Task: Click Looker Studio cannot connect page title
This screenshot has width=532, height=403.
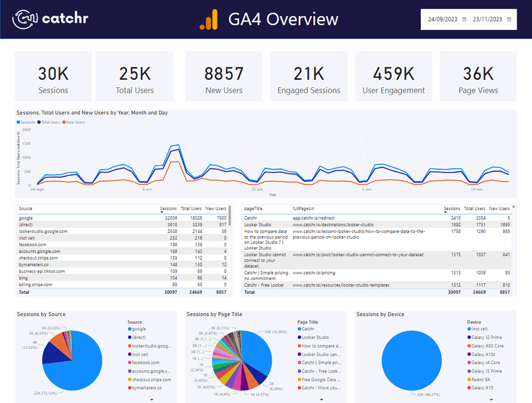Action: [265, 260]
